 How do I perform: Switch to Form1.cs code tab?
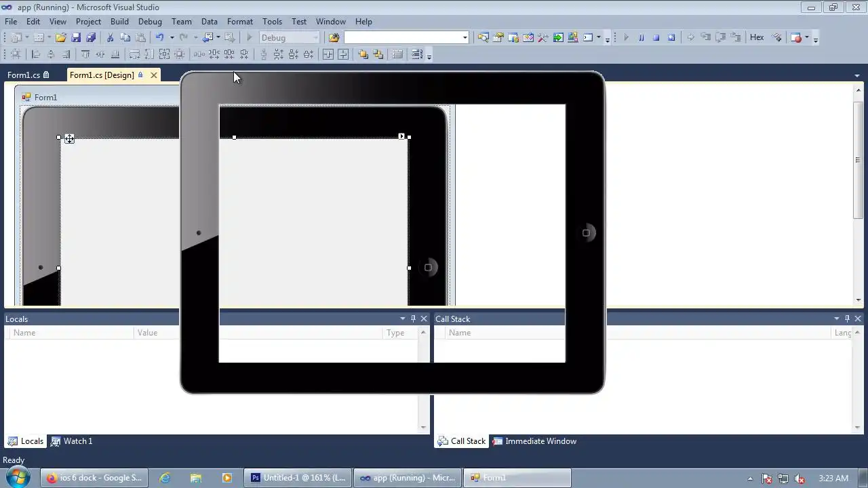[x=28, y=75]
